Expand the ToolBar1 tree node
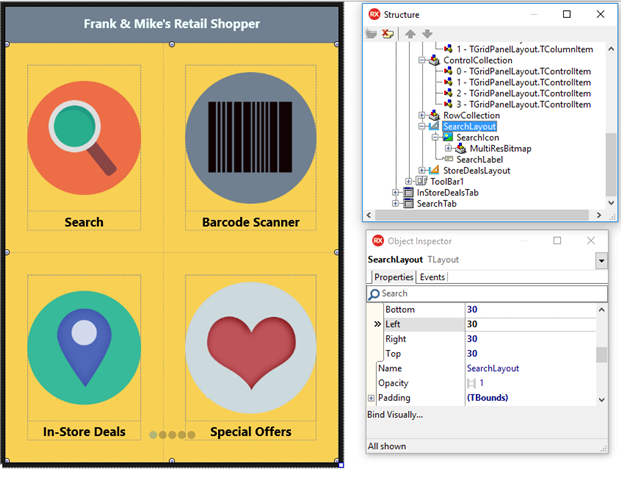The width and height of the screenshot is (621, 480). tap(408, 181)
